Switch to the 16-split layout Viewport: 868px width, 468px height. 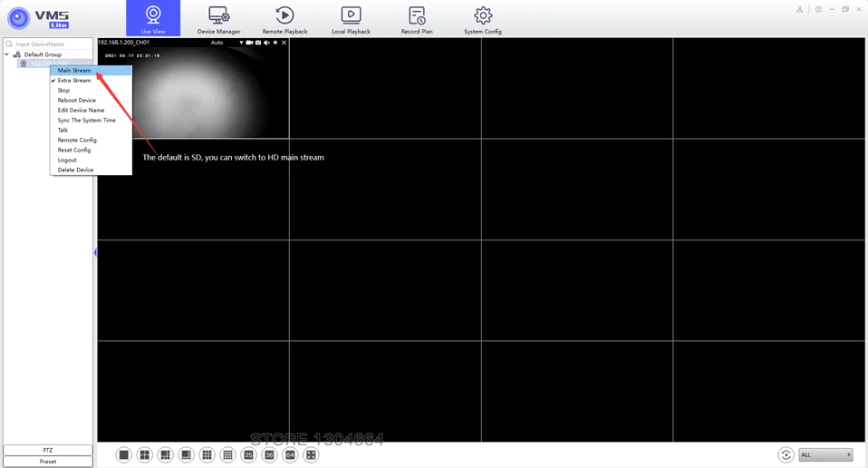coord(227,454)
